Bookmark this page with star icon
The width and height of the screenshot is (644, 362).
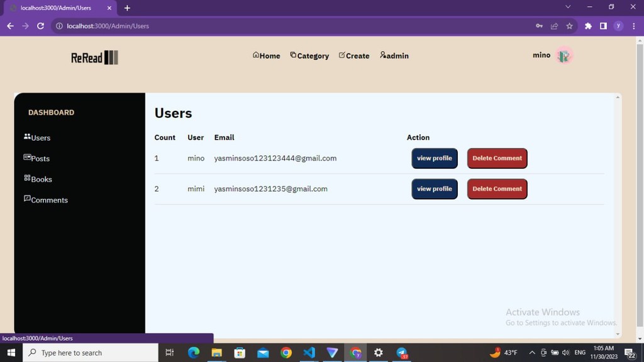point(569,26)
